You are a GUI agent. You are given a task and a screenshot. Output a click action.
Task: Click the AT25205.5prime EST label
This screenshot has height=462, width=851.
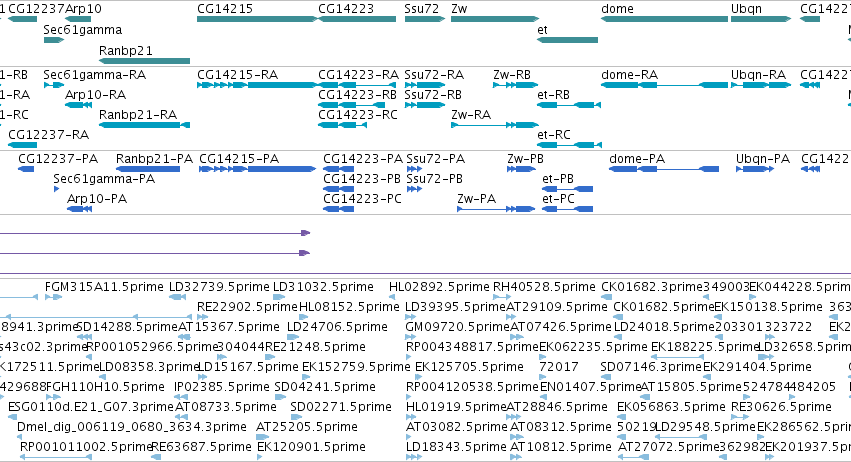pos(307,427)
